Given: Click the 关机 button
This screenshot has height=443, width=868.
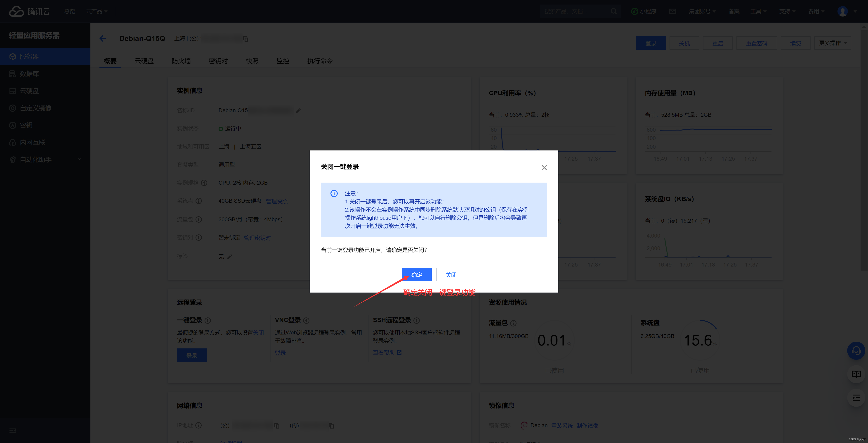Looking at the screenshot, I should [x=684, y=43].
